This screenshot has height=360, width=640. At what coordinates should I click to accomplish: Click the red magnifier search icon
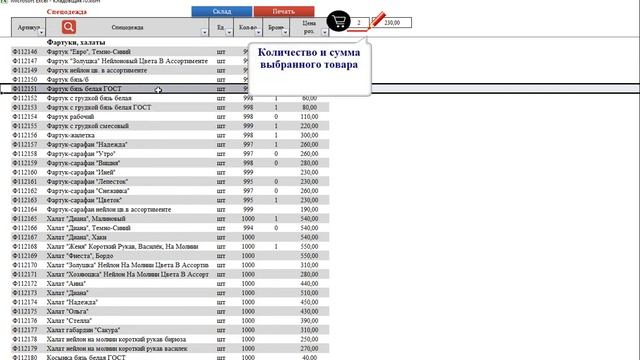point(69,27)
